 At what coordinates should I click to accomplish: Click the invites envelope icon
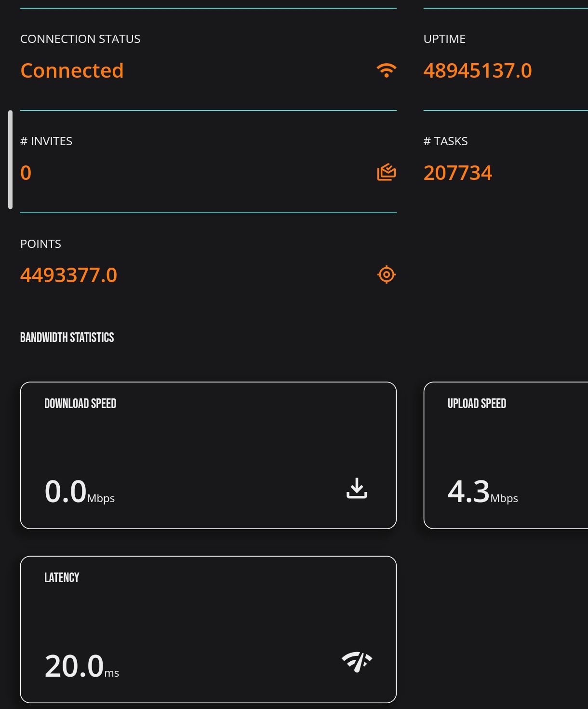[x=386, y=173]
